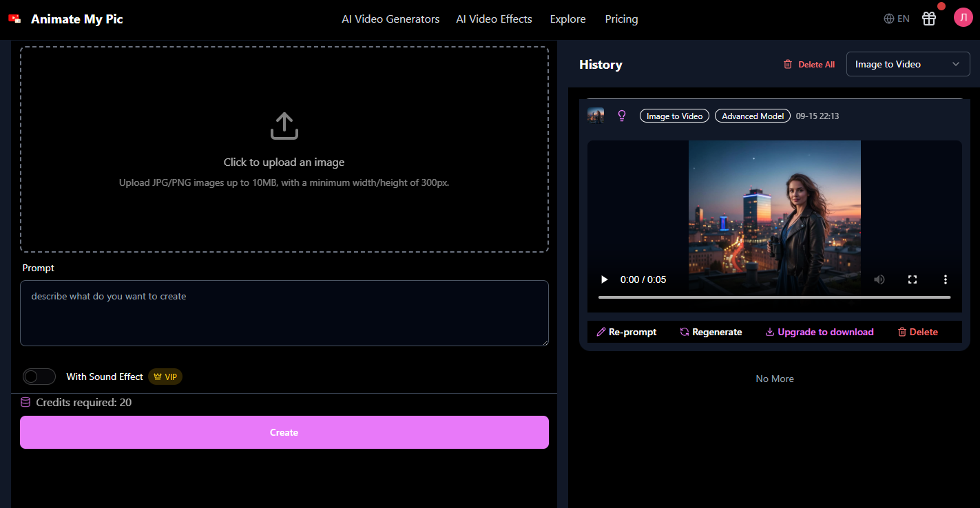Click the Image to Video tag
Image resolution: width=980 pixels, height=508 pixels.
coord(674,116)
